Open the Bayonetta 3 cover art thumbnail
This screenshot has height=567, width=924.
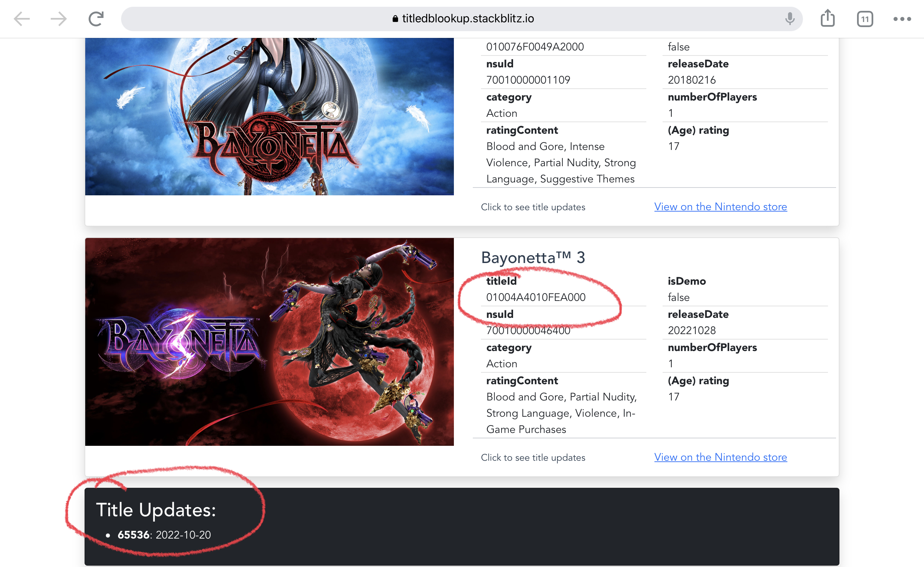coord(269,342)
